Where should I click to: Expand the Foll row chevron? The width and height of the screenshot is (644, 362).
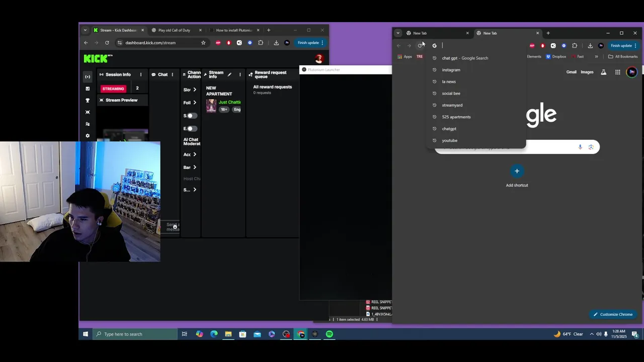coord(195,103)
